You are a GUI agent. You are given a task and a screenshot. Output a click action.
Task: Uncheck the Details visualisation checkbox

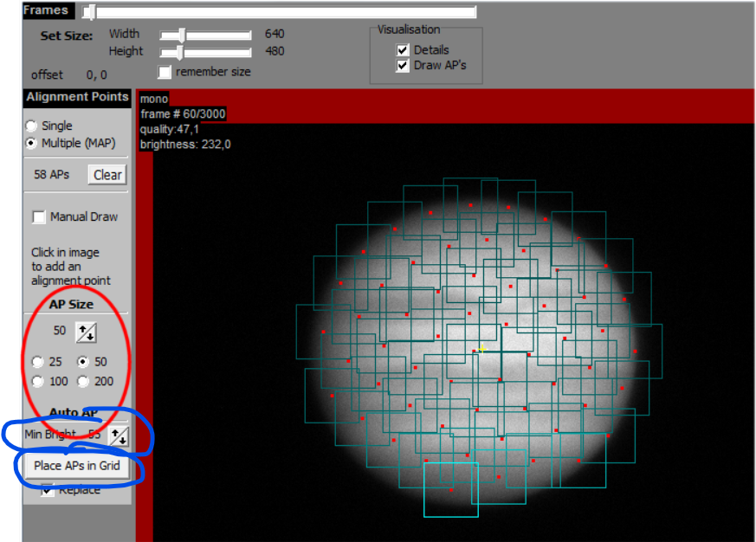click(x=403, y=49)
